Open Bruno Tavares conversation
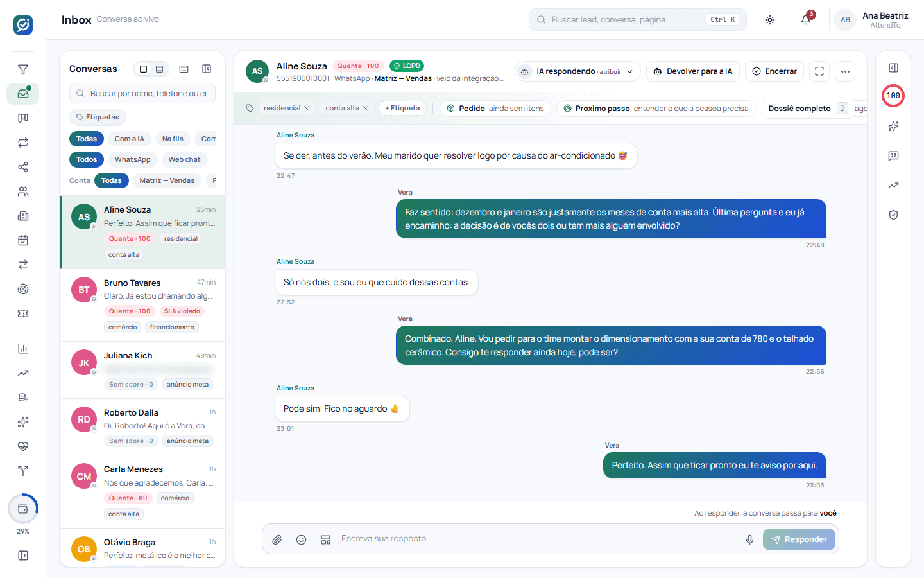The width and height of the screenshot is (924, 578). point(142,305)
